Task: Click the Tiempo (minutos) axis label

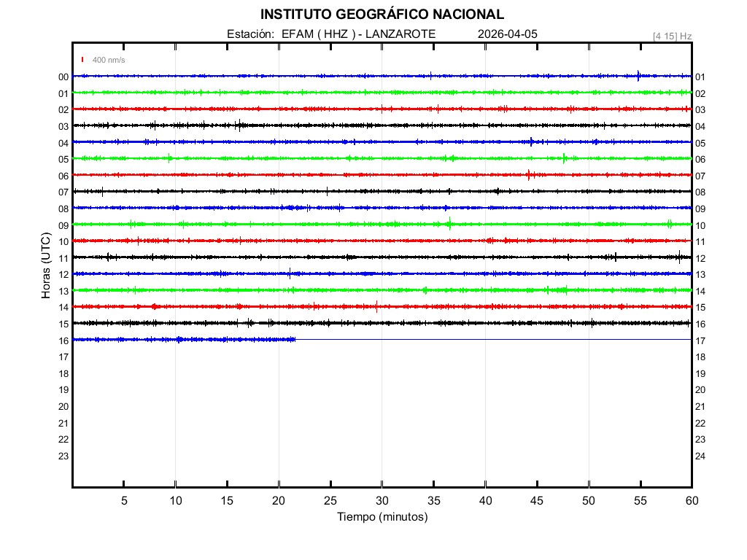Action: [382, 517]
